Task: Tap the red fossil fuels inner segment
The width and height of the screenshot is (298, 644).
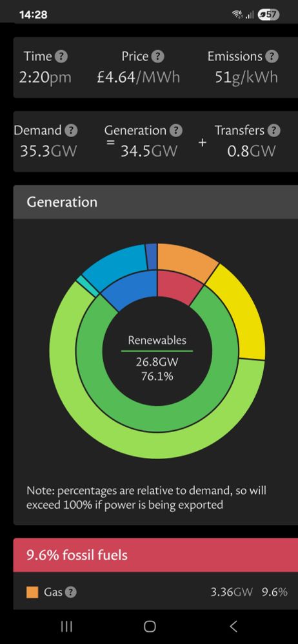Action: point(178,286)
